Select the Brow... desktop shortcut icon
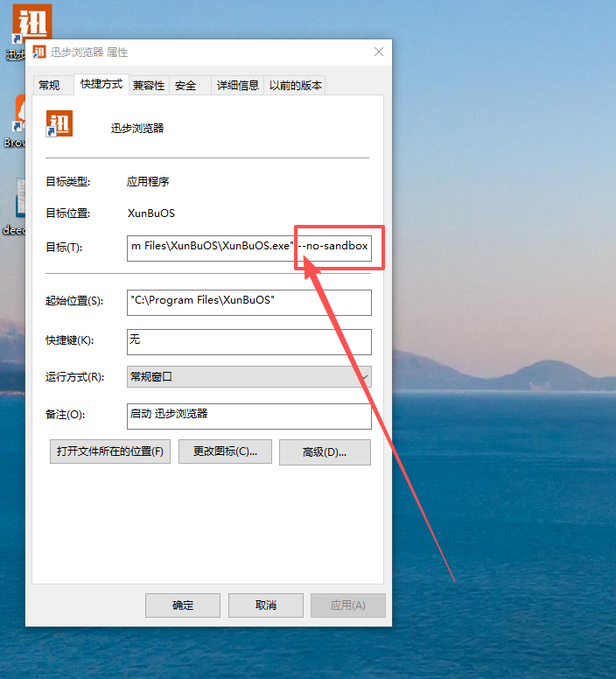616x679 pixels. tap(18, 114)
